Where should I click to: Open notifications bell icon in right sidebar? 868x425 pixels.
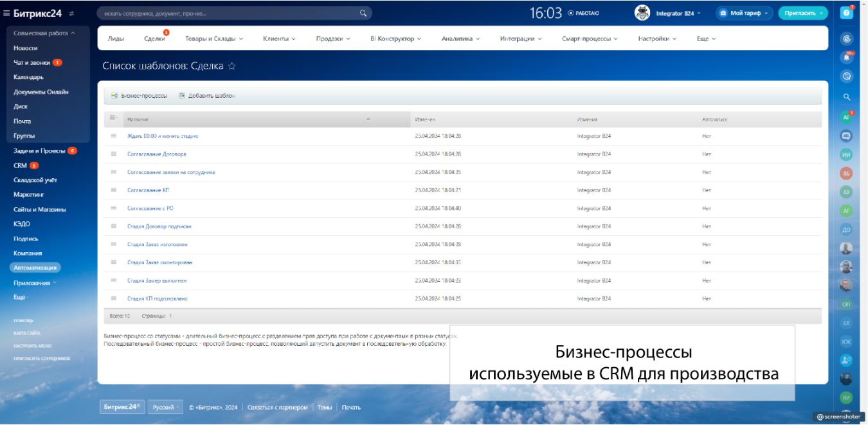847,57
